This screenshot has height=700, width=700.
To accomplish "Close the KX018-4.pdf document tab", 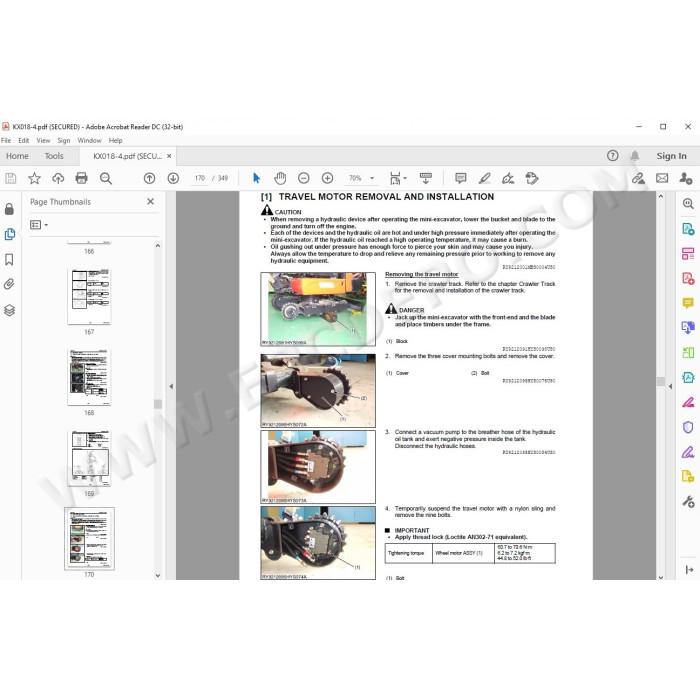I will (169, 156).
